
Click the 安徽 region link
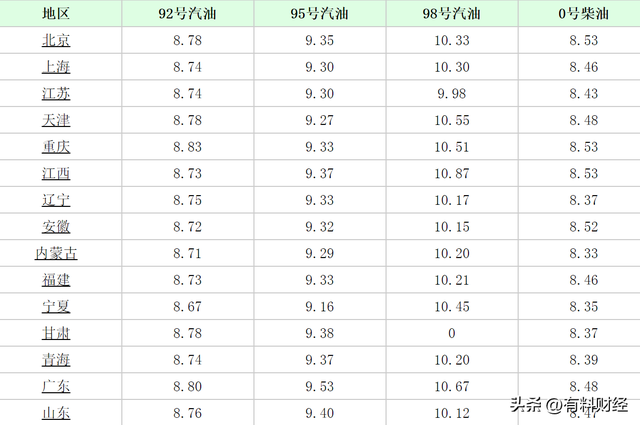(x=56, y=227)
